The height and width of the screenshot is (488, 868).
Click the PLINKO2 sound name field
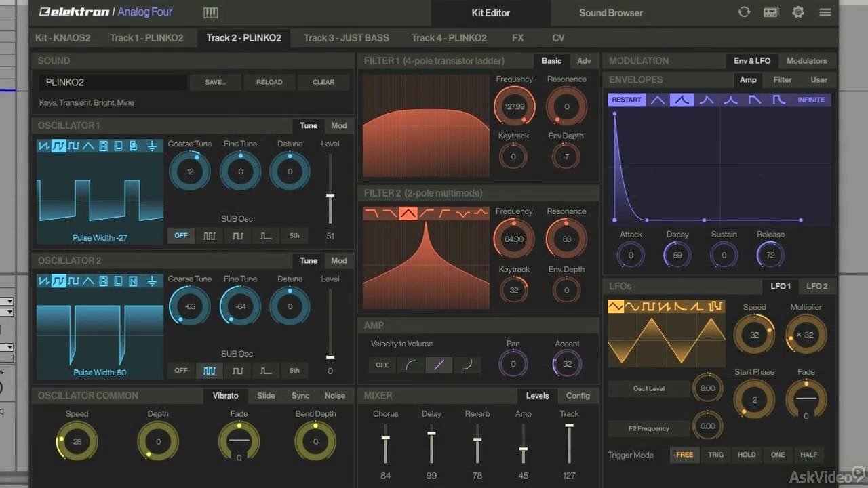point(113,82)
